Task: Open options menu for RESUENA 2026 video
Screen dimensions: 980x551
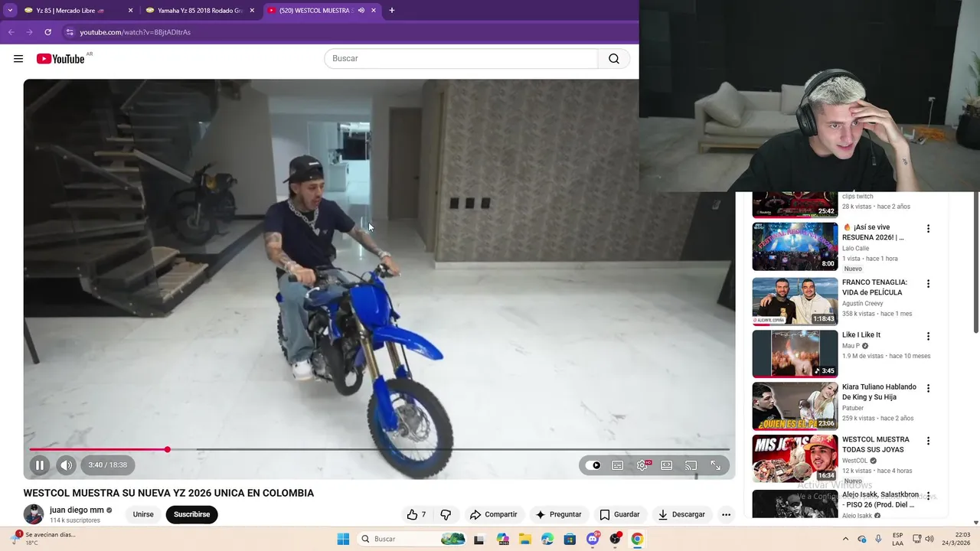Action: (928, 229)
